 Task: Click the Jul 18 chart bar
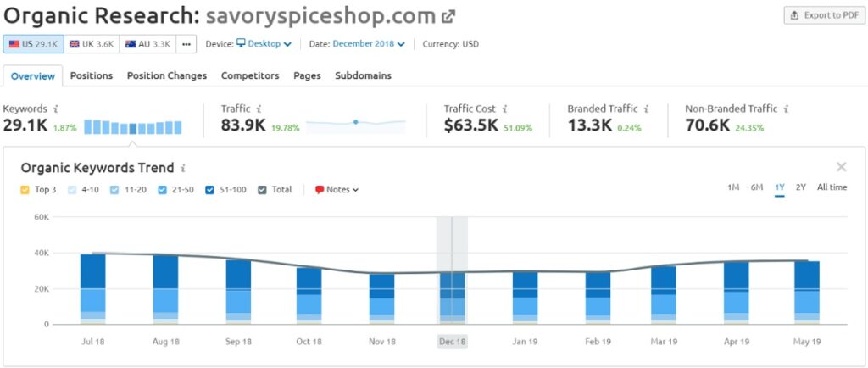(93, 289)
